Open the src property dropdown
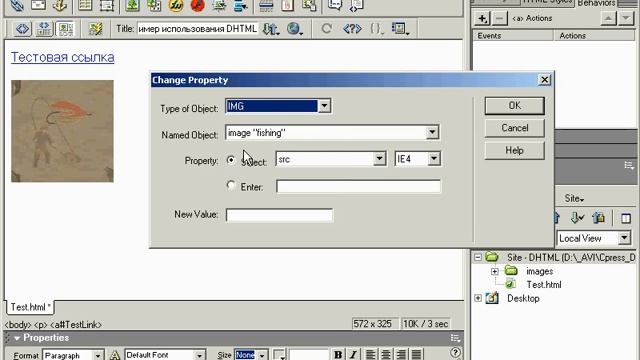The width and height of the screenshot is (640, 360). 379,158
